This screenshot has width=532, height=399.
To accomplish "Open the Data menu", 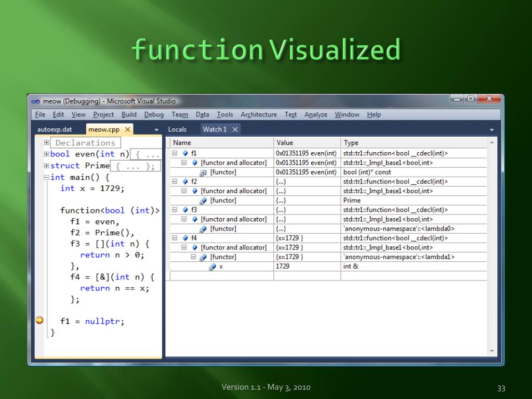I will click(x=202, y=115).
